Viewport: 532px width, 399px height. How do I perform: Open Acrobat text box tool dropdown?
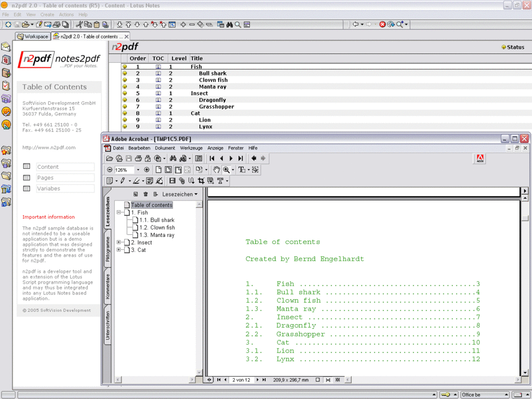pos(227,181)
